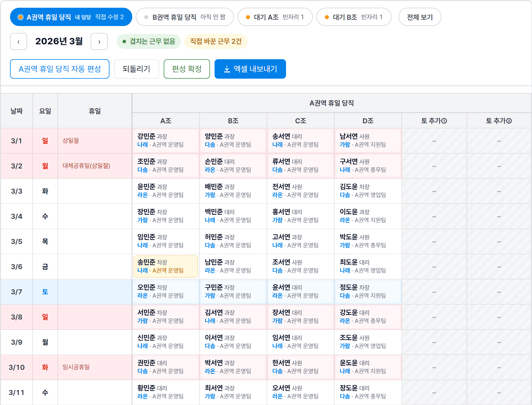The height and width of the screenshot is (405, 532).
Task: Select 임서연 대리 in C조 on 3/9
Action: pyautogui.click(x=301, y=342)
